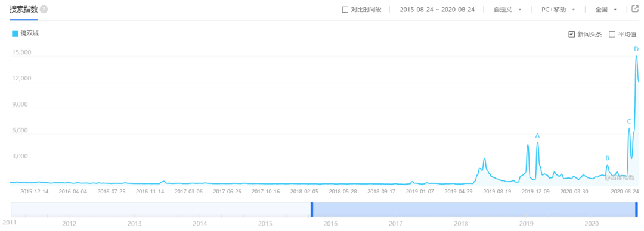Click the 镜双城 legend color square
This screenshot has height=231, width=644.
(x=15, y=34)
